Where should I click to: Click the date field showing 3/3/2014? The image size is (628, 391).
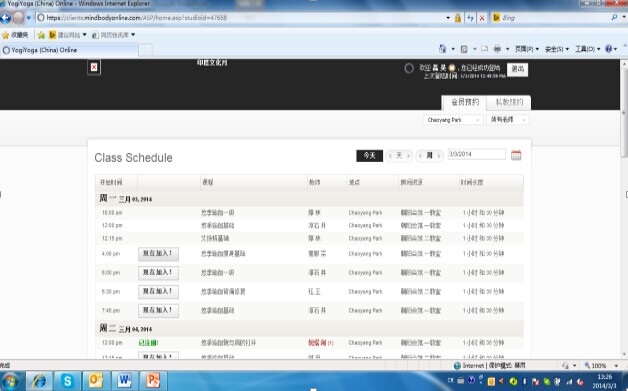476,154
